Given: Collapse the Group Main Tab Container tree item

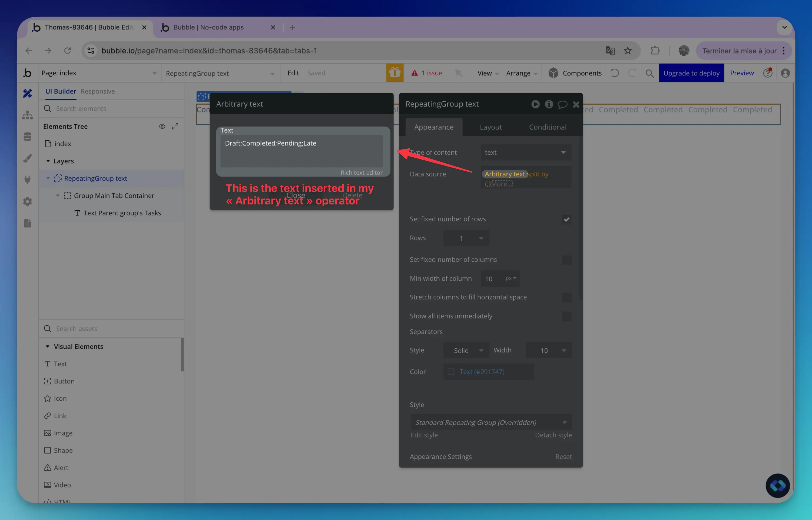Looking at the screenshot, I should [x=58, y=196].
